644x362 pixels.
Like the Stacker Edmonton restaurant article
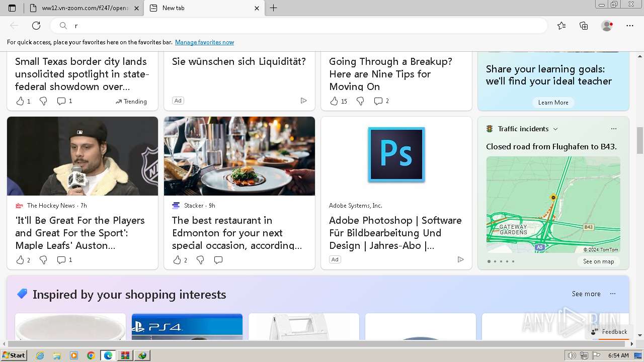point(177,260)
